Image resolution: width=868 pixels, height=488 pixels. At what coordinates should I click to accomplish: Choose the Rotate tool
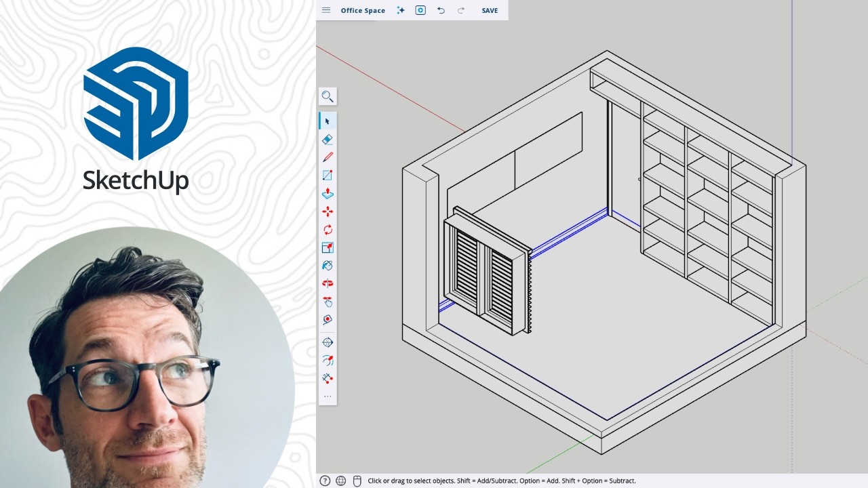[328, 230]
